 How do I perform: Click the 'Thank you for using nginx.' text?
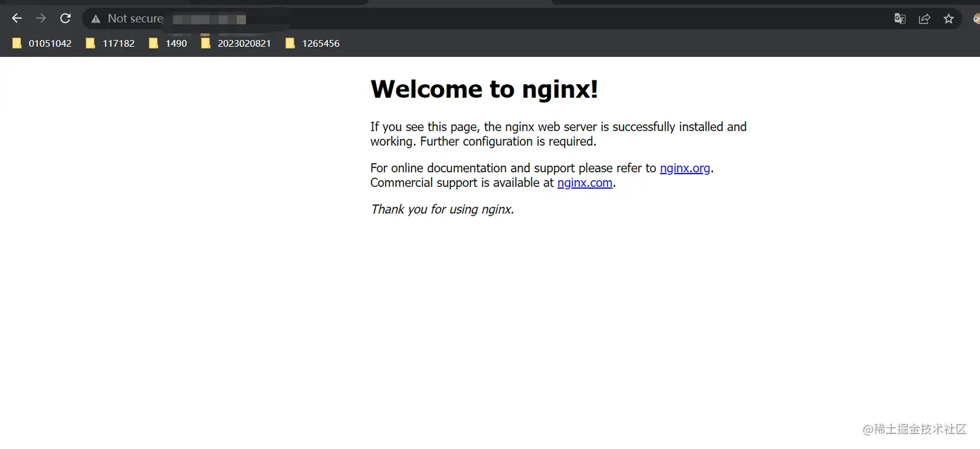(x=442, y=209)
